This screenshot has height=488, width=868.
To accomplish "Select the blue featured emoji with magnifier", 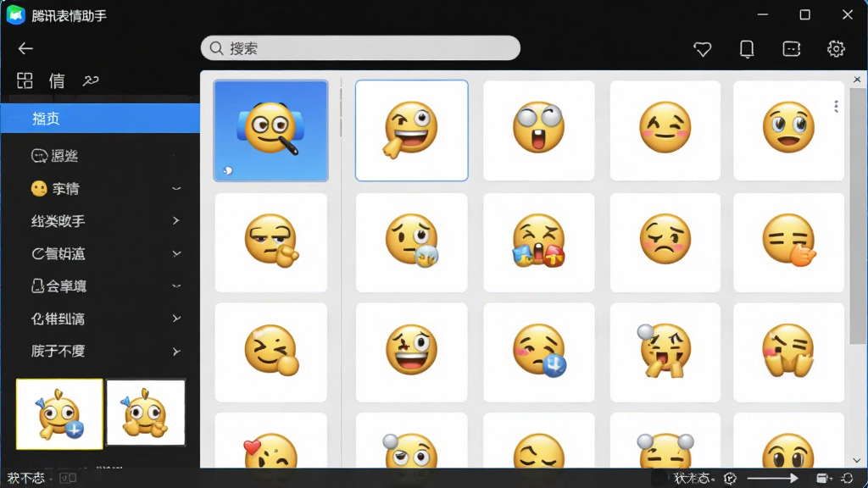I will [x=270, y=130].
